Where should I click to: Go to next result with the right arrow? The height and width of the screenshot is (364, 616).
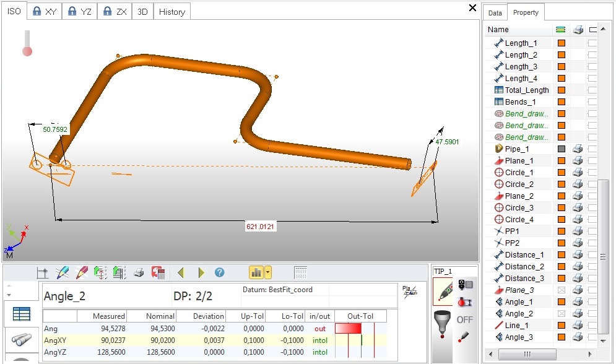[201, 272]
